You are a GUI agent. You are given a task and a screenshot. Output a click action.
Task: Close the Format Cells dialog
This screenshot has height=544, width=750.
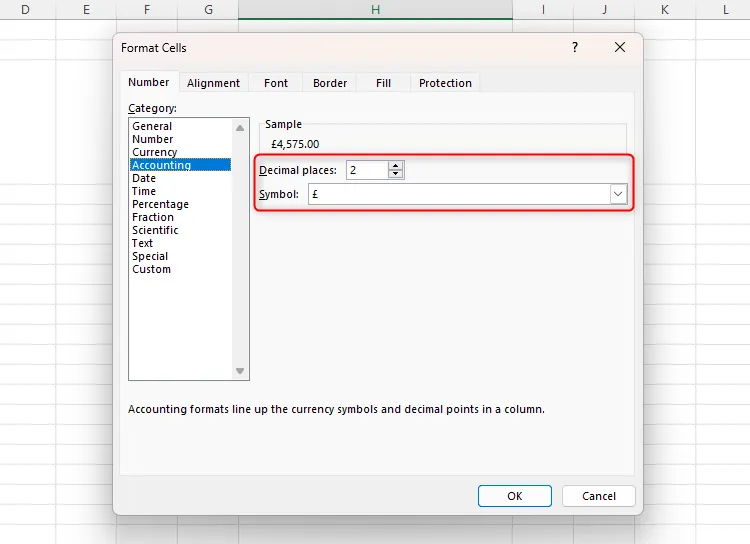pos(620,47)
